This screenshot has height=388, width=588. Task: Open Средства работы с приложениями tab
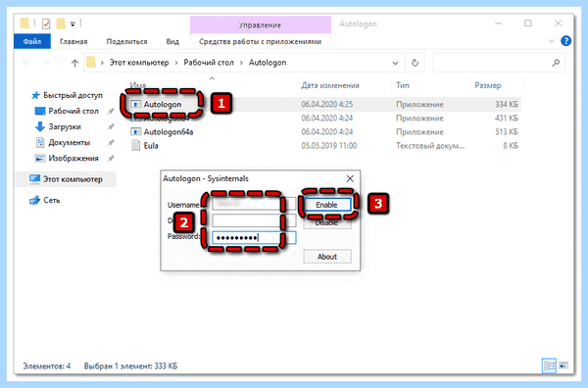click(260, 41)
